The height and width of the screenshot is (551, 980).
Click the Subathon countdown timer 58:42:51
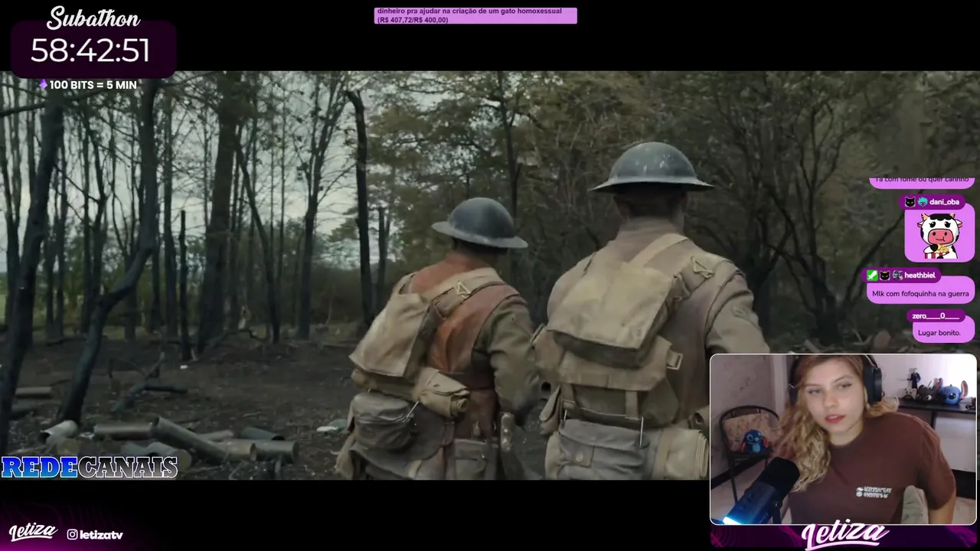point(90,51)
